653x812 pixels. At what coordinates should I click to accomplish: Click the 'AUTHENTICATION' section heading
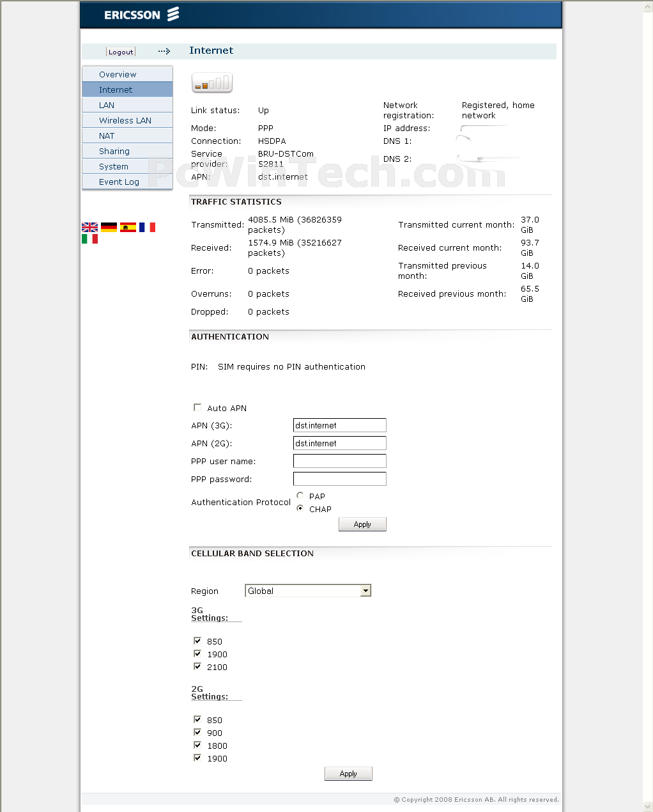[230, 336]
